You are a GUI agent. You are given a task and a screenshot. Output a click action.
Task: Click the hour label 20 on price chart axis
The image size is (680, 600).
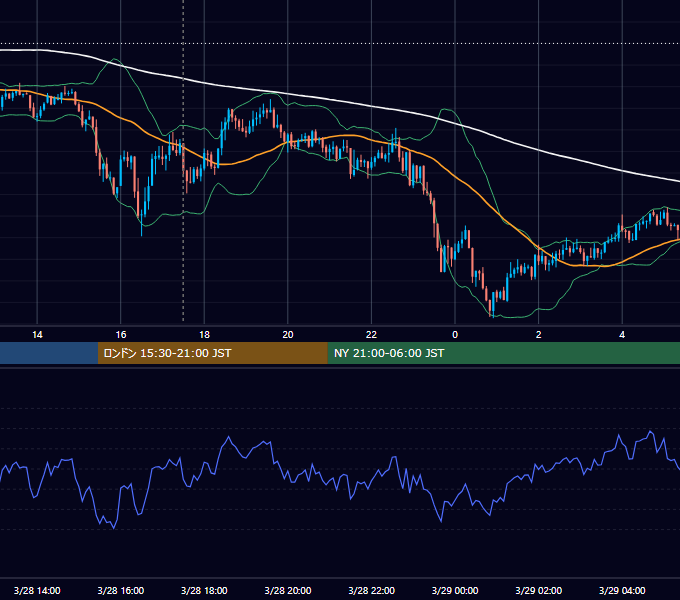(x=288, y=335)
